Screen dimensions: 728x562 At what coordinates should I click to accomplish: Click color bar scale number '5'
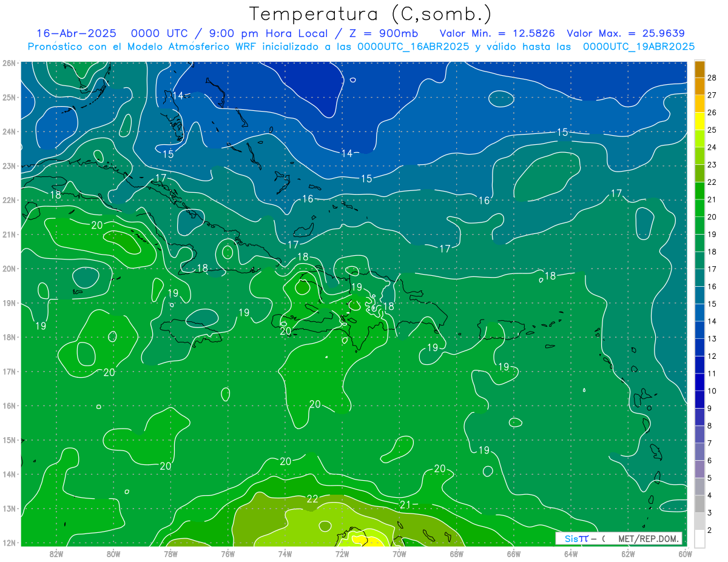(x=710, y=478)
